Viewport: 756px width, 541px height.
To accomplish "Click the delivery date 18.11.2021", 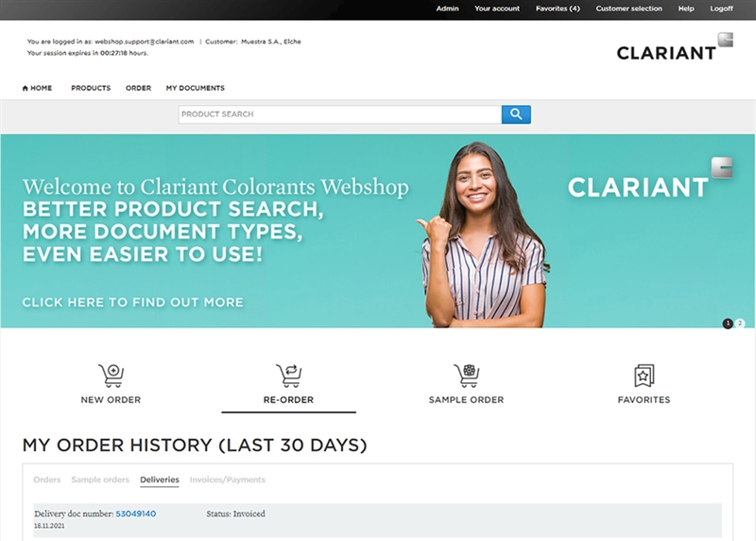I will pyautogui.click(x=49, y=526).
